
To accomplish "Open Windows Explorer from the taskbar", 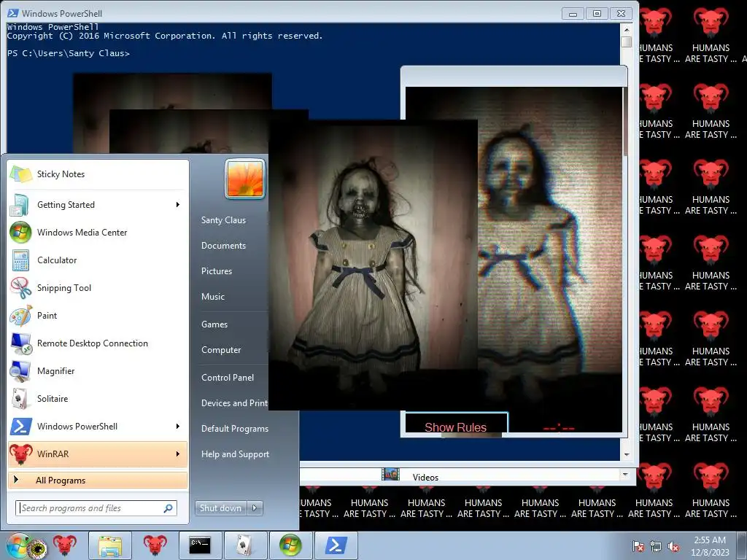I will pos(110,545).
